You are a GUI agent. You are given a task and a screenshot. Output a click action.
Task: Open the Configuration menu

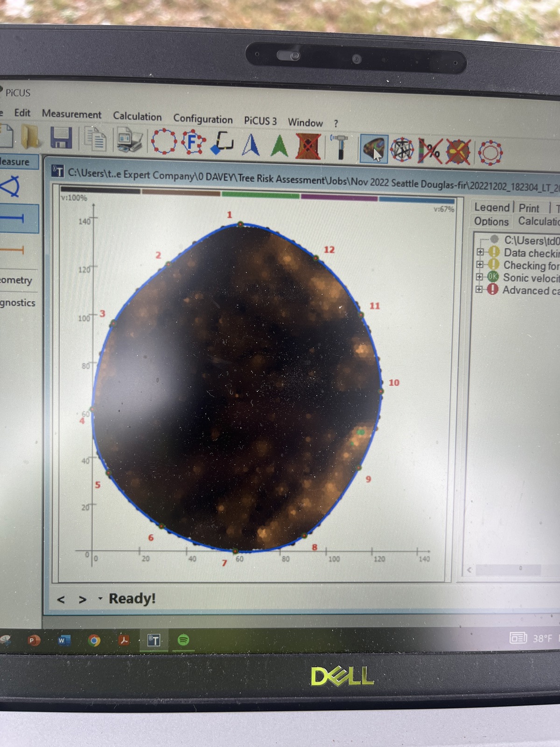[203, 119]
